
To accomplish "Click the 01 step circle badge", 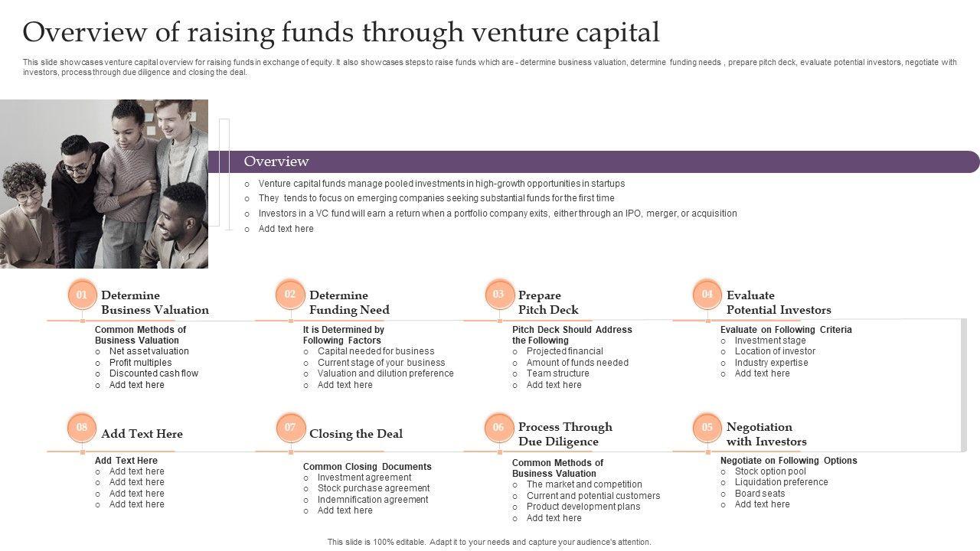I will click(82, 295).
